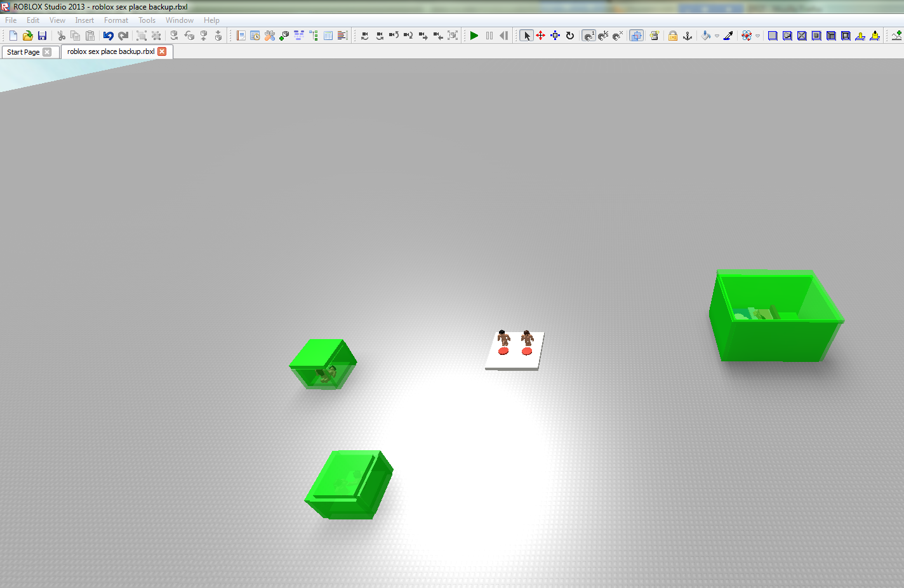Click the Anchor tool icon
Image resolution: width=904 pixels, height=588 pixels.
(x=688, y=36)
